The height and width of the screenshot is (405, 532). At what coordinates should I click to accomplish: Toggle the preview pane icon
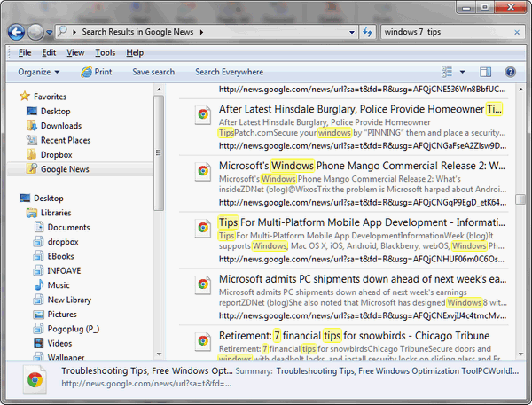pyautogui.click(x=485, y=72)
